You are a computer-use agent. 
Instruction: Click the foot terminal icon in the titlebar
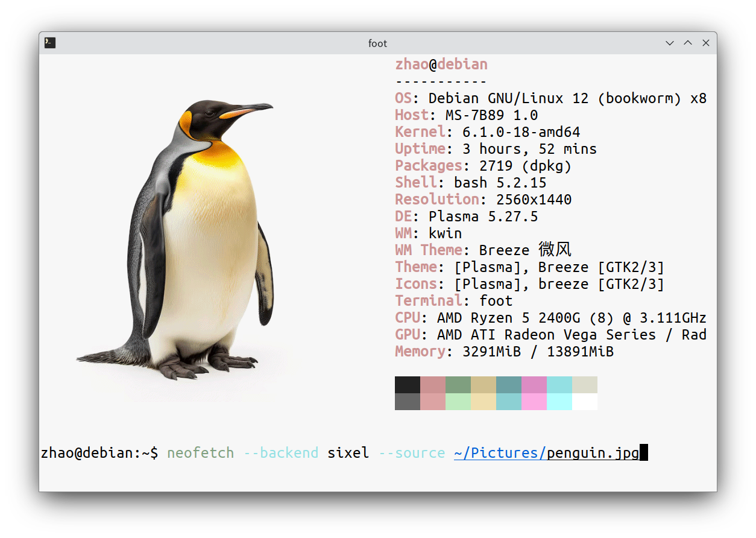[x=49, y=43]
